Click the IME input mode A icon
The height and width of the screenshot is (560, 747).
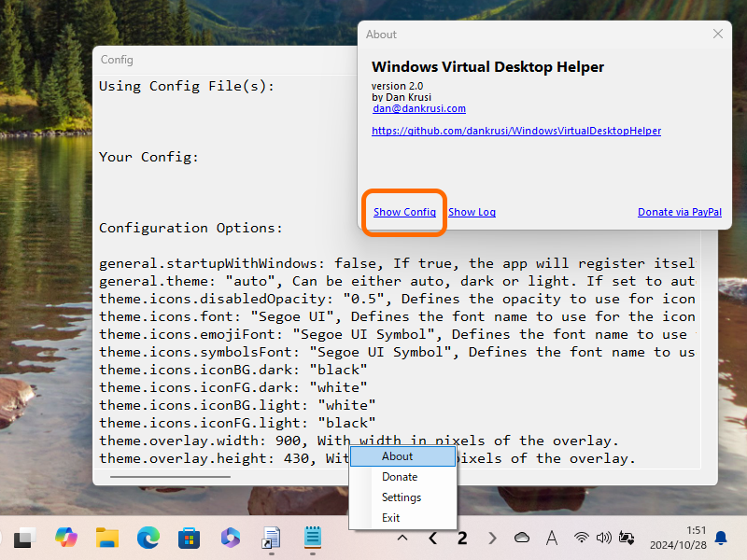(552, 539)
